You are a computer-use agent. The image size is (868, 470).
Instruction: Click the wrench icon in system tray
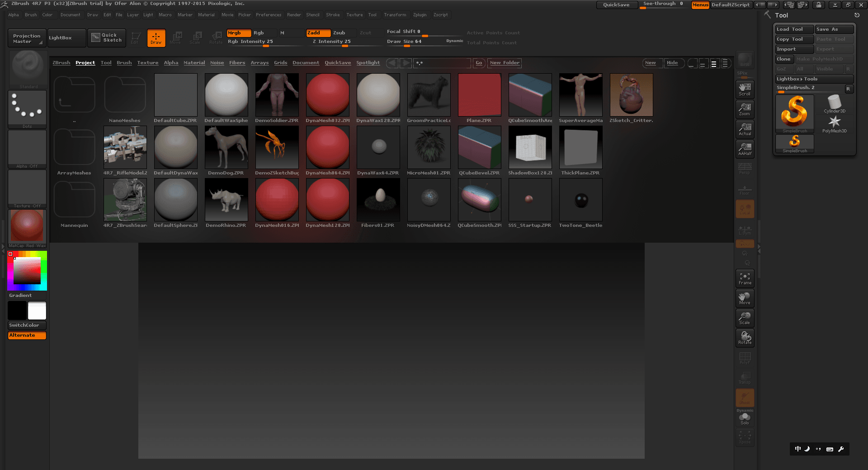pyautogui.click(x=841, y=449)
